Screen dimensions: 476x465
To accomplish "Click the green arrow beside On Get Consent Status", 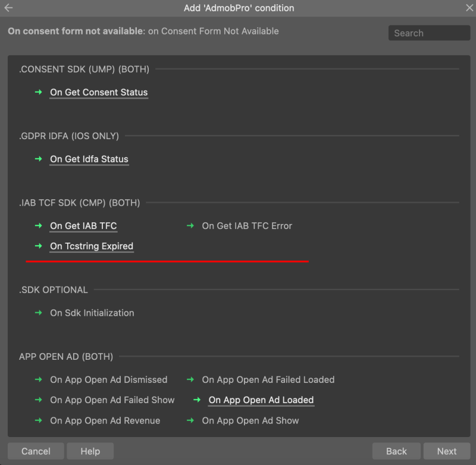I will [38, 92].
